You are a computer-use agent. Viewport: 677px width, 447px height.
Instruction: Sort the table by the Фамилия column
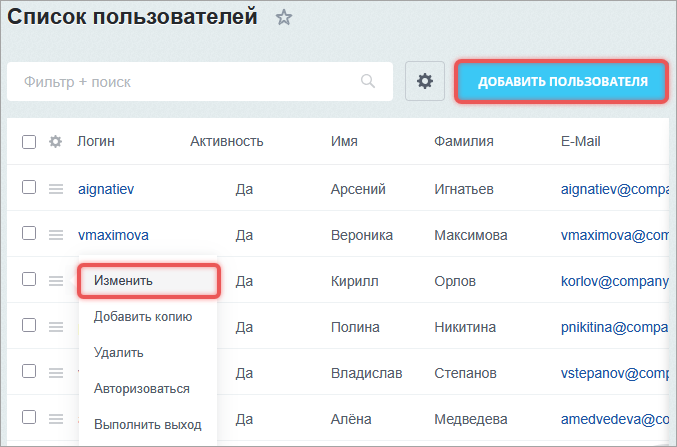[464, 142]
